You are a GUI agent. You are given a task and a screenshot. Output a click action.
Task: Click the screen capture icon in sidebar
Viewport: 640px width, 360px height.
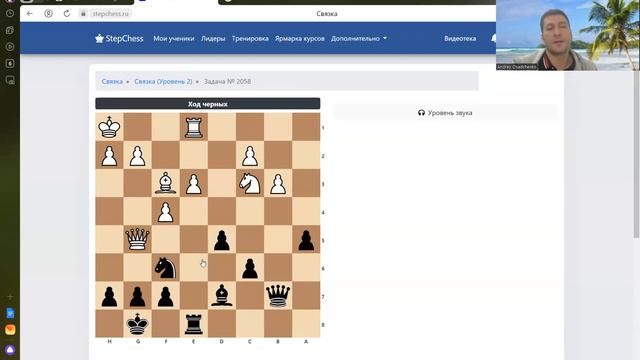click(x=10, y=80)
